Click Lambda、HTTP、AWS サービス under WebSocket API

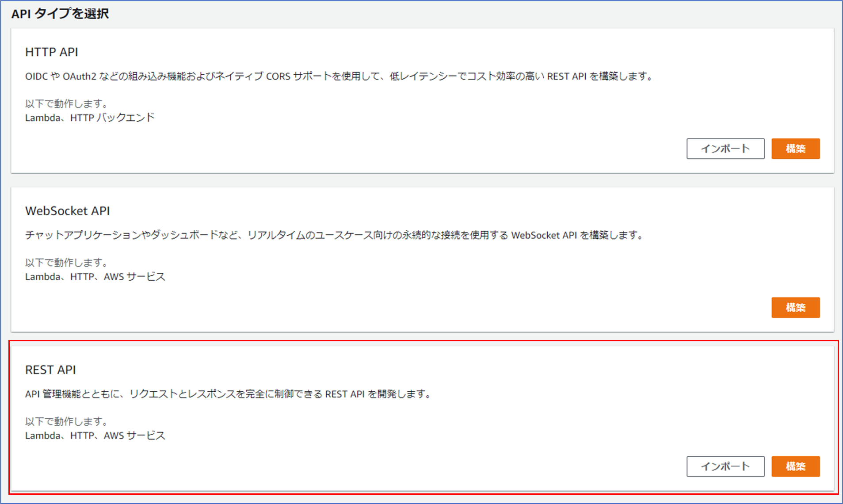coord(95,276)
